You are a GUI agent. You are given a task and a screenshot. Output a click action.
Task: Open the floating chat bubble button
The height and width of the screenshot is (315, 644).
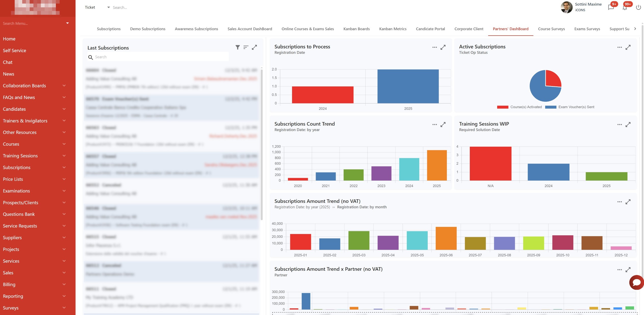pos(636,282)
